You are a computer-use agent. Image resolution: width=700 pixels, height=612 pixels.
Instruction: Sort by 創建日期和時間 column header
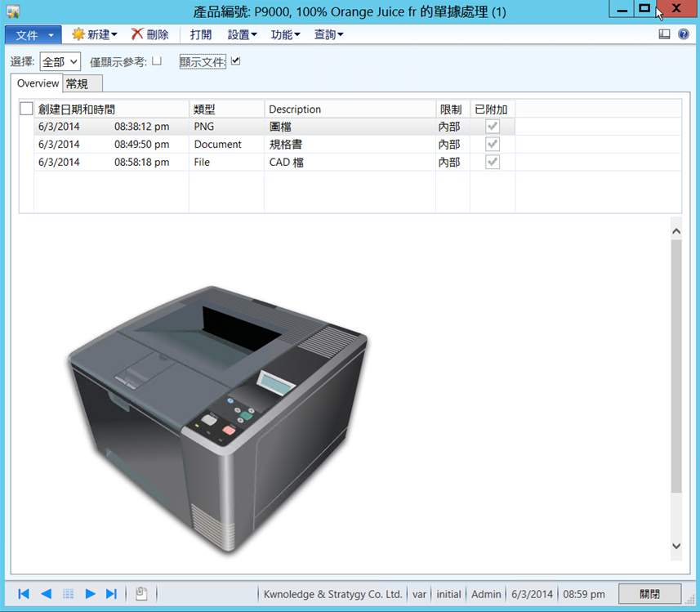point(112,109)
